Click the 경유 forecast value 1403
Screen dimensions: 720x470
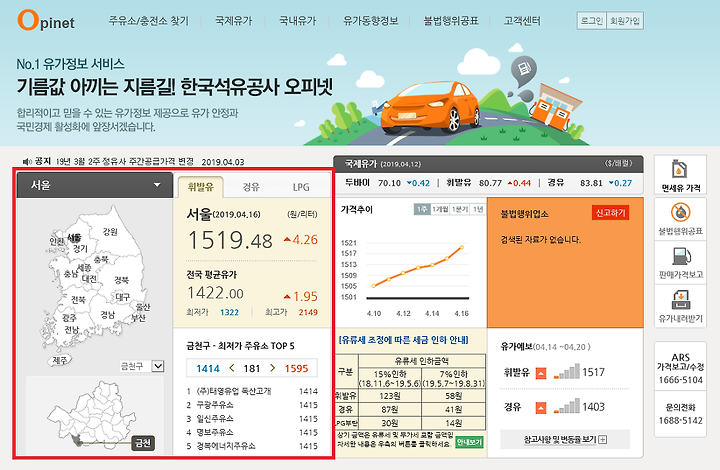[x=593, y=407]
